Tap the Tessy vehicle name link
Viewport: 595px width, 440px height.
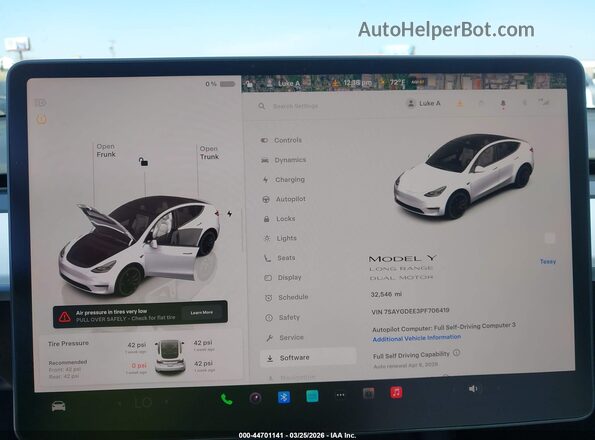[548, 261]
